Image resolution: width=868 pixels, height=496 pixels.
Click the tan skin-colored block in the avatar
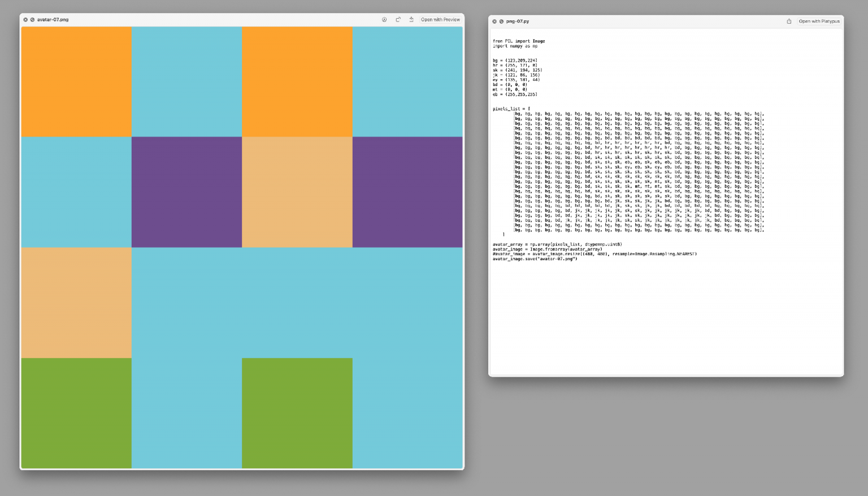[297, 192]
